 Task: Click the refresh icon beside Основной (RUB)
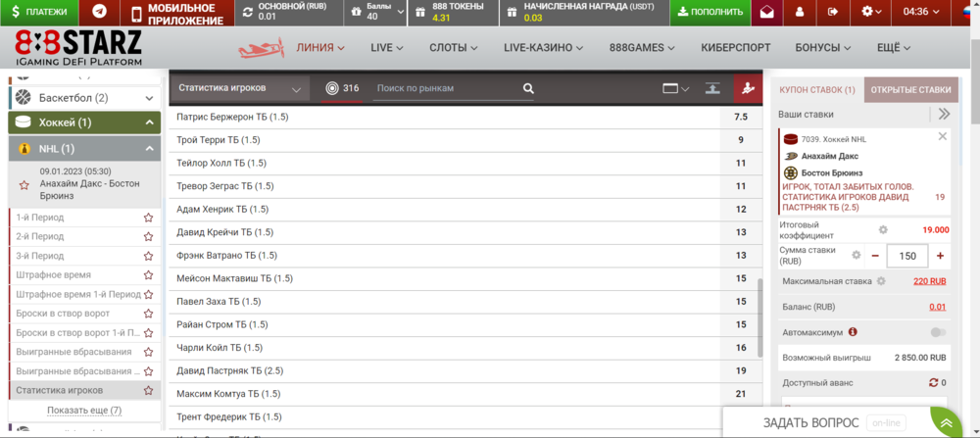point(248,12)
